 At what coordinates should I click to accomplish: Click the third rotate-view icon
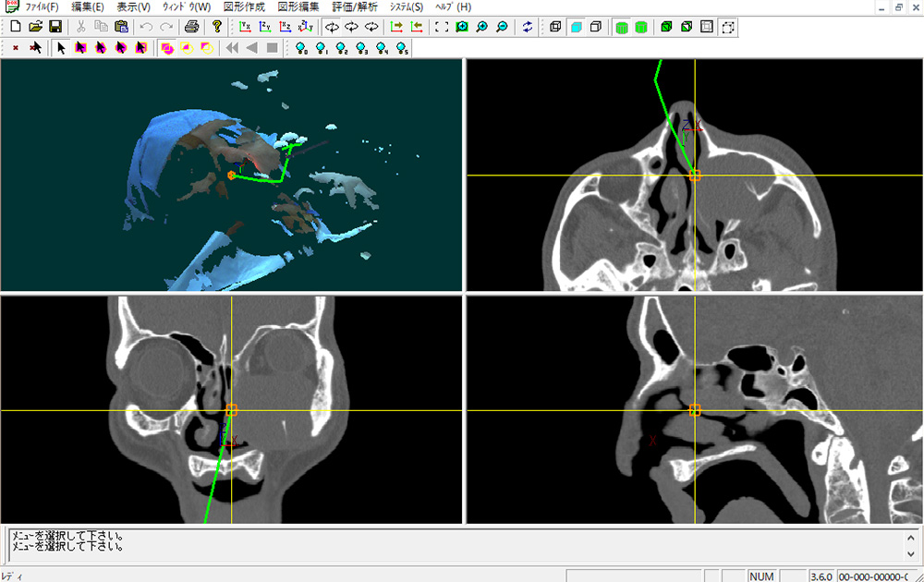coord(371,27)
